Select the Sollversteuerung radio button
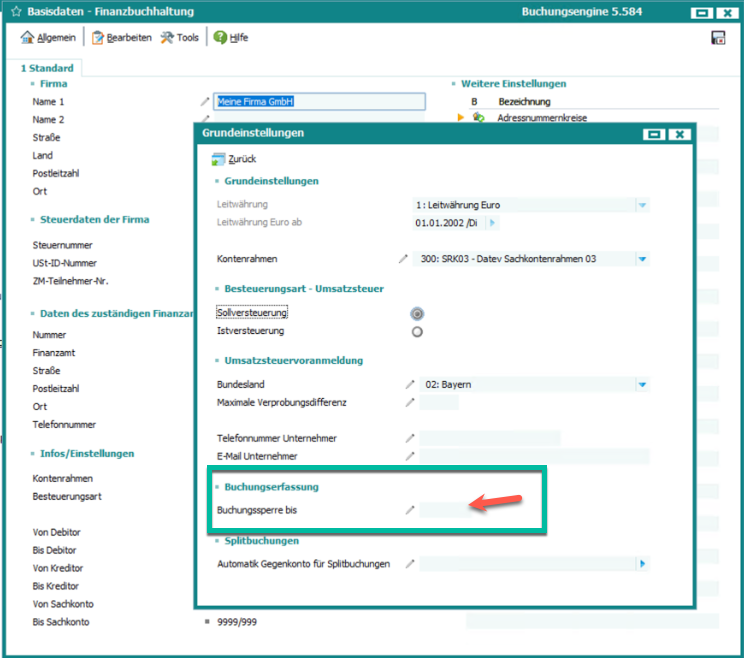Screen dimensions: 744x658 (x=417, y=313)
